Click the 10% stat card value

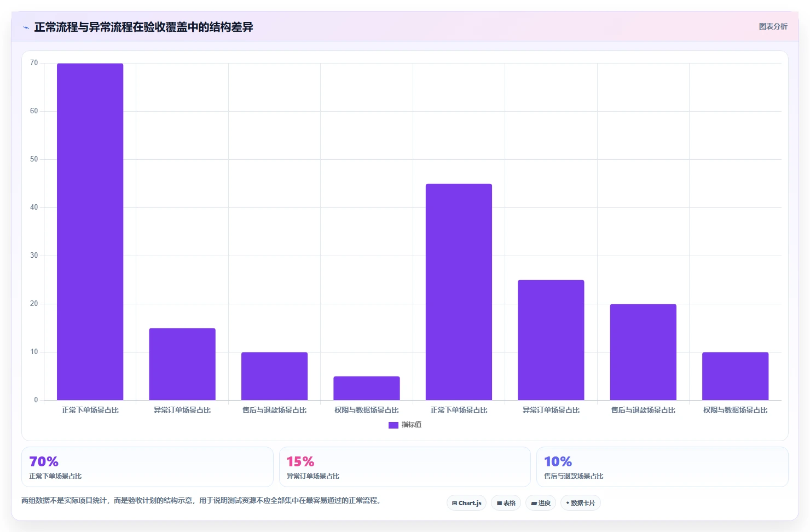558,461
